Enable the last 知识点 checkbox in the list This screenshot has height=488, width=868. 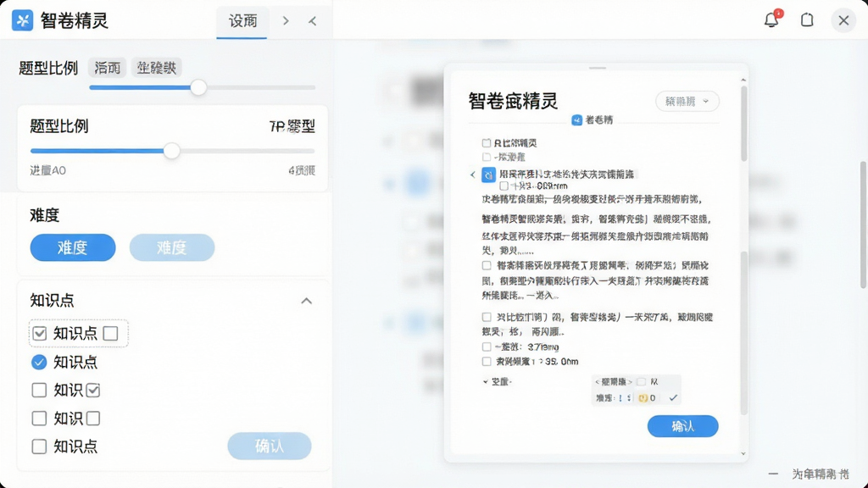[39, 446]
